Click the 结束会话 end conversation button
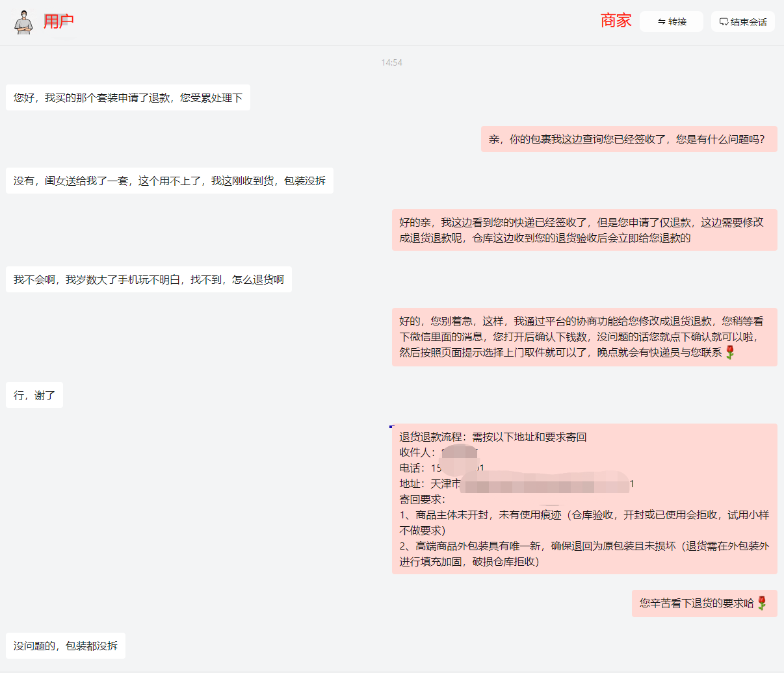Viewport: 784px width, 673px height. point(742,21)
